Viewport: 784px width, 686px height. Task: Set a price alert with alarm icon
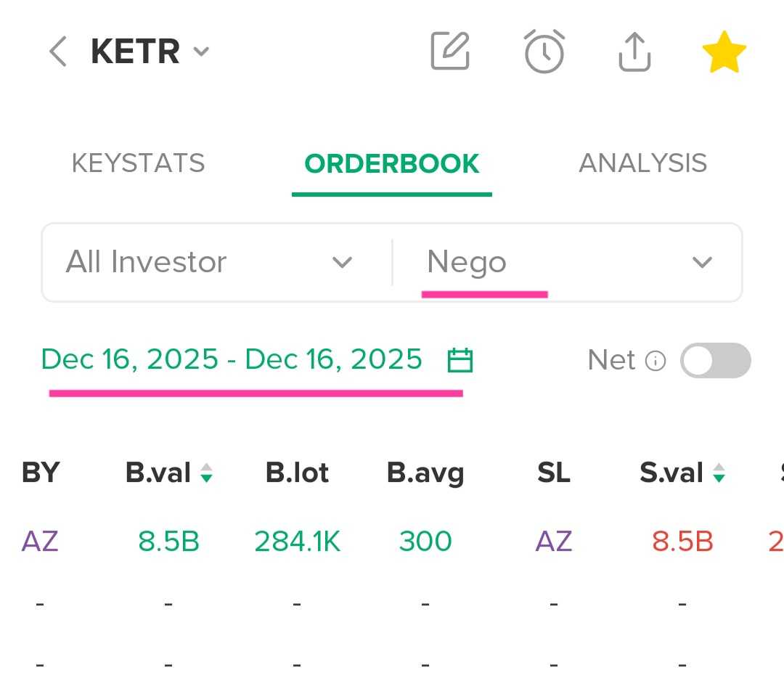(x=544, y=52)
